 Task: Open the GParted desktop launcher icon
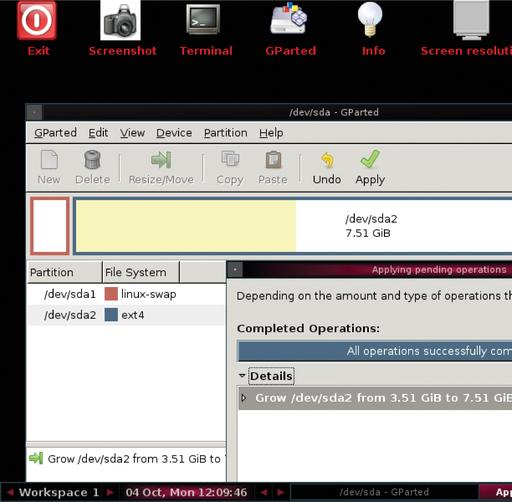[x=289, y=18]
